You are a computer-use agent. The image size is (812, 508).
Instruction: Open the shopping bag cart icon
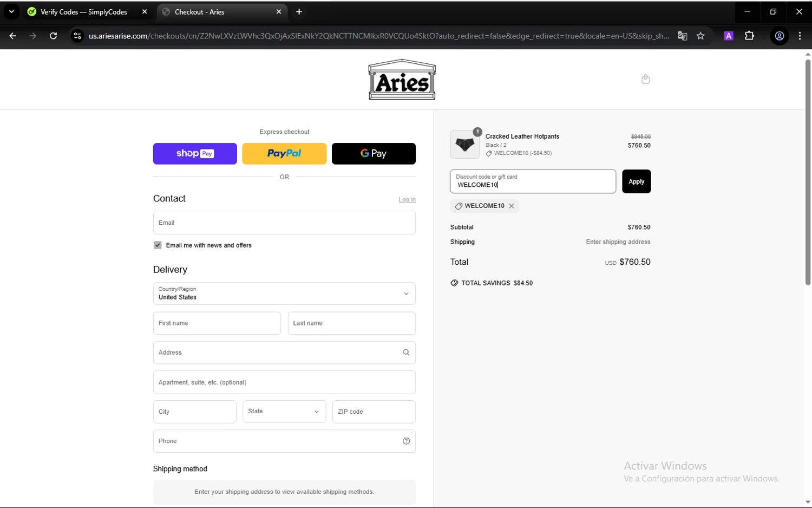pyautogui.click(x=645, y=79)
